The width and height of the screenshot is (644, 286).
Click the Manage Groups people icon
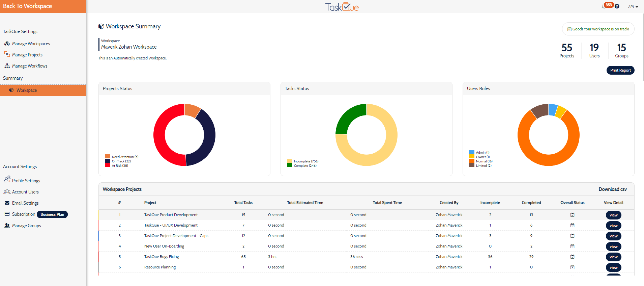tap(7, 226)
